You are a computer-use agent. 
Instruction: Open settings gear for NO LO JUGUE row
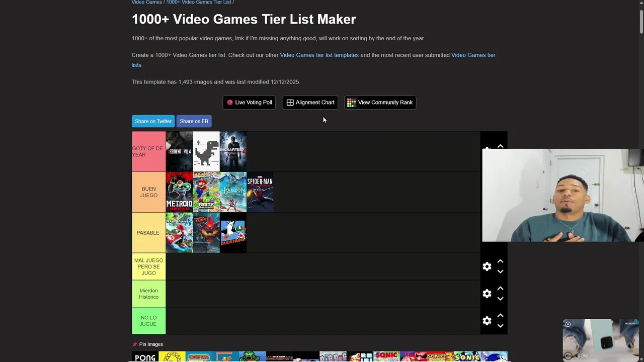point(487,321)
